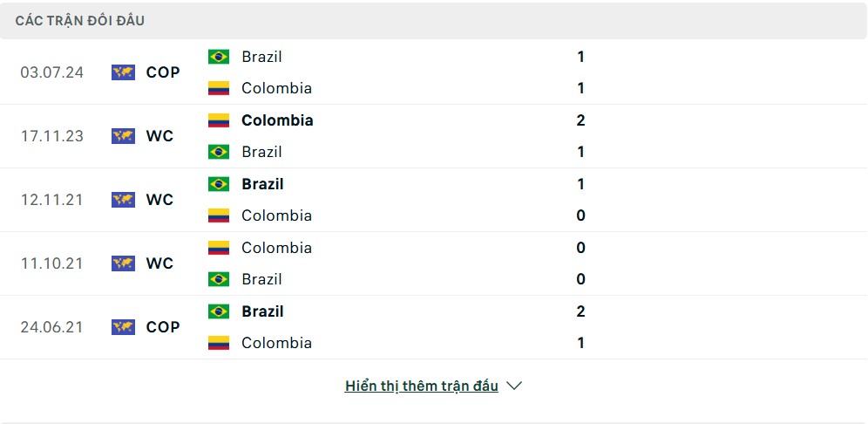Click the "CÁC TRẬN ĐỐI ĐẦU" section header

click(x=79, y=21)
